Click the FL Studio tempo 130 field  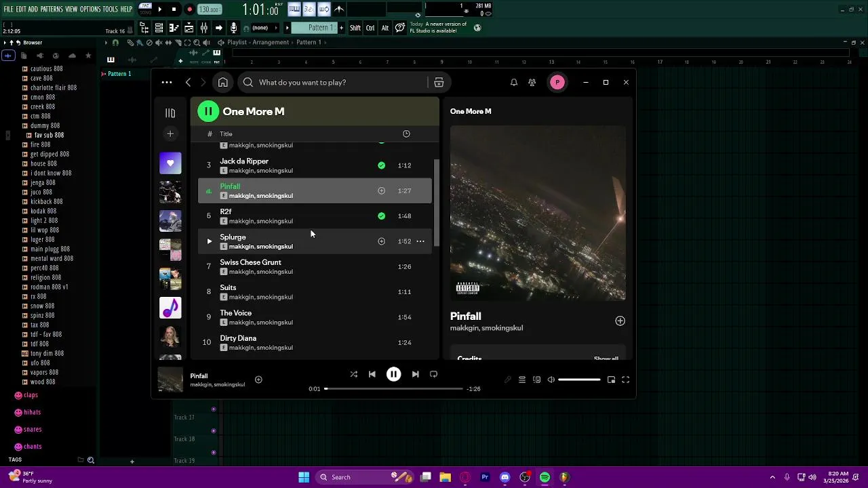210,9
